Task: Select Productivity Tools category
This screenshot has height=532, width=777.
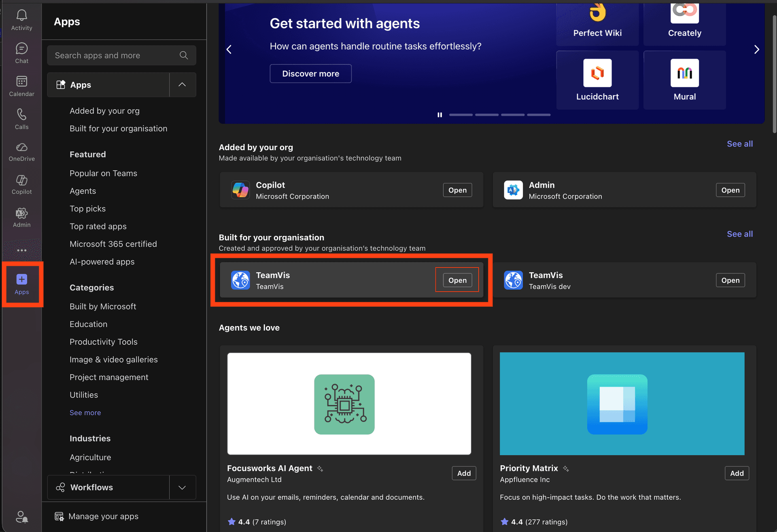Action: (103, 342)
